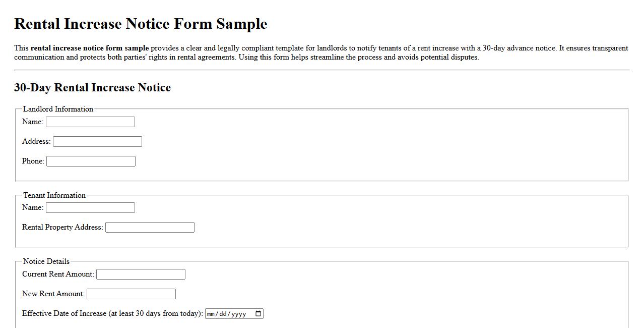
Task: Click the Phone label in Landlord Information
Action: tap(32, 161)
